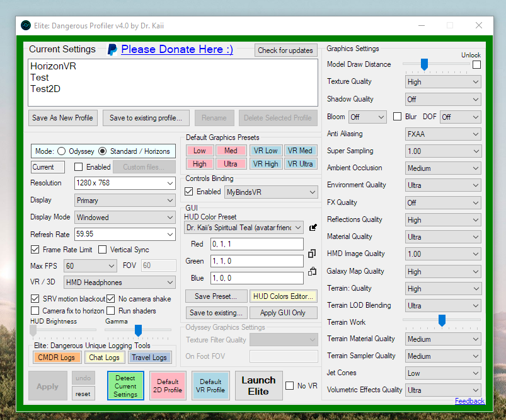Select the Test2D profile
The width and height of the screenshot is (506, 420).
pyautogui.click(x=45, y=89)
